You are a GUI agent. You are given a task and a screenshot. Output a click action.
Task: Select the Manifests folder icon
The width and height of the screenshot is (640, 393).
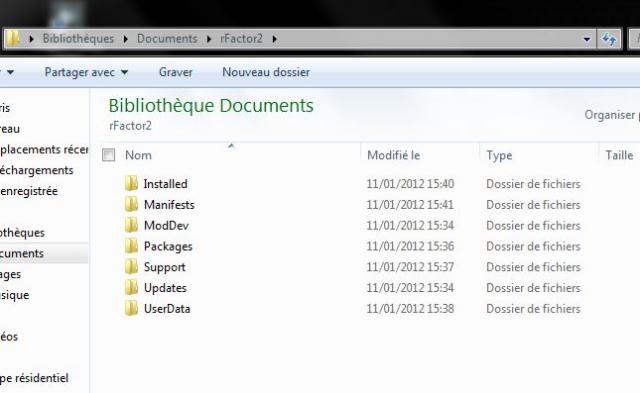[131, 204]
